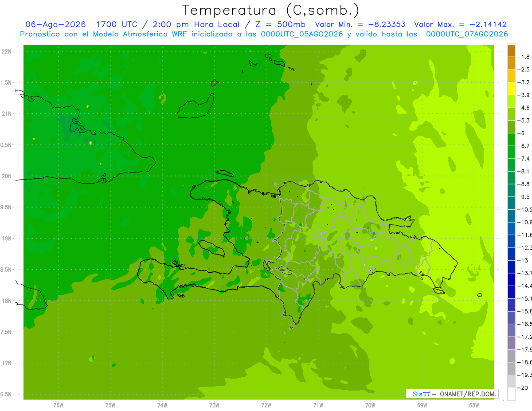
Task: Click the "17N" latitude label
Action: coord(7,363)
